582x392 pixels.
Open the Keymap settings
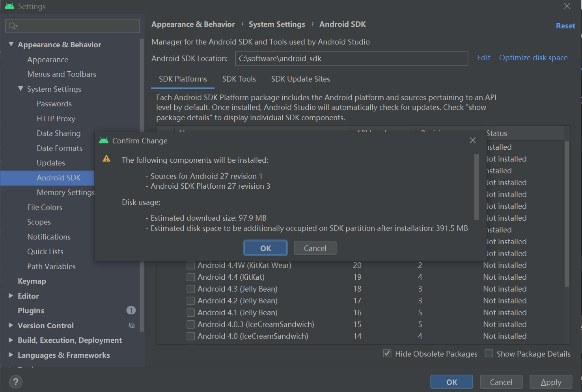pos(32,281)
